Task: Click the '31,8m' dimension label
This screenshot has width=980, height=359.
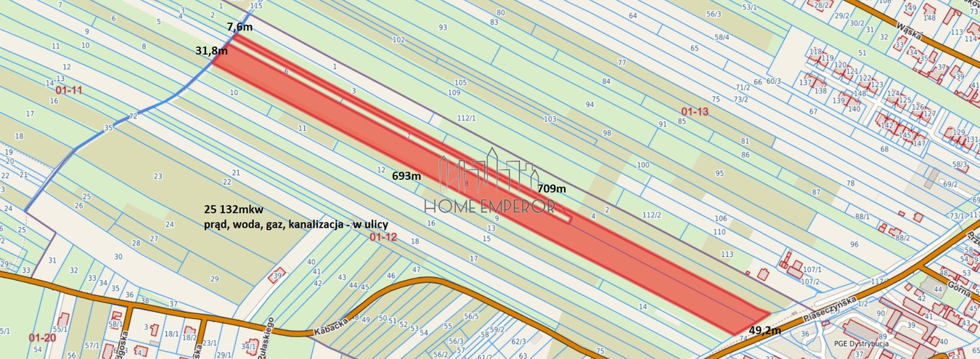Action: tap(211, 51)
